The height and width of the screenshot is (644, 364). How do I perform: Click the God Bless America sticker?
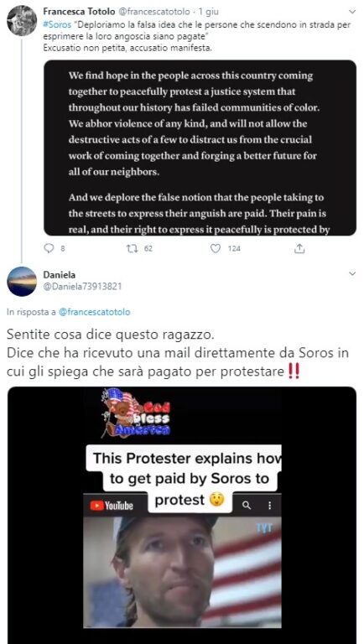pyautogui.click(x=136, y=413)
